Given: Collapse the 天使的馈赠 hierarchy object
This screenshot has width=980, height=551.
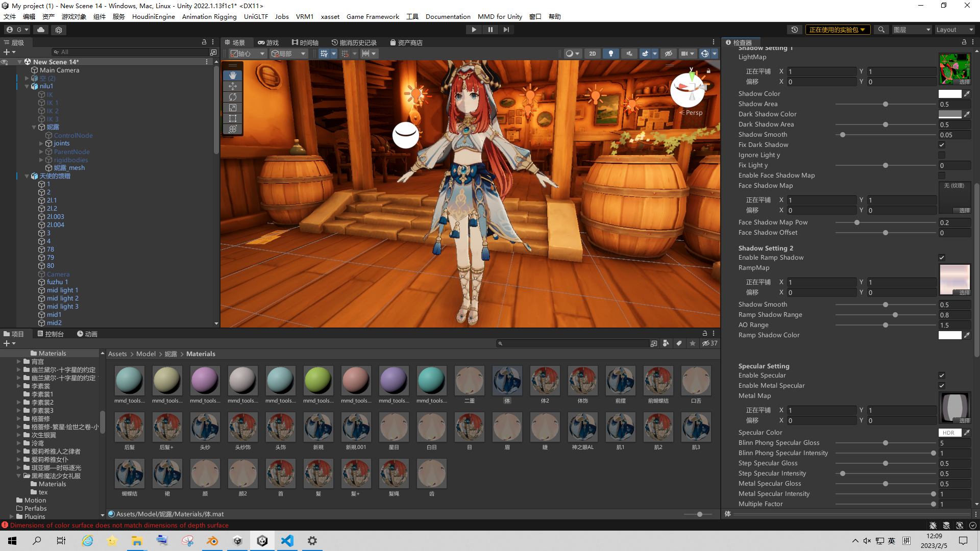Looking at the screenshot, I should [x=27, y=176].
